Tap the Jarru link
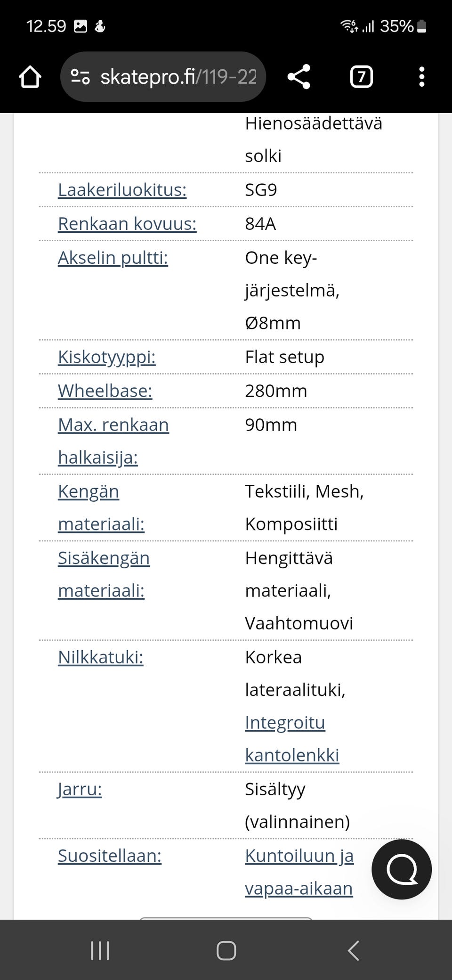The image size is (452, 980). pyautogui.click(x=80, y=789)
